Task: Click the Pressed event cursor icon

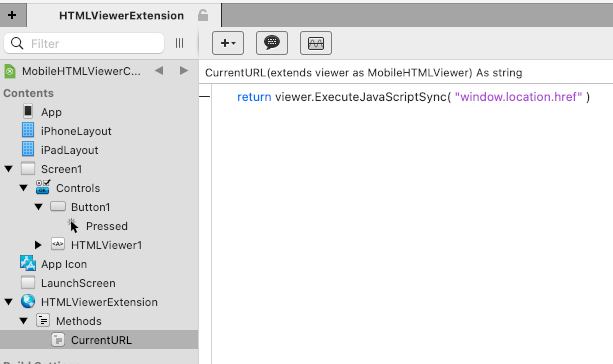Action: 73,226
